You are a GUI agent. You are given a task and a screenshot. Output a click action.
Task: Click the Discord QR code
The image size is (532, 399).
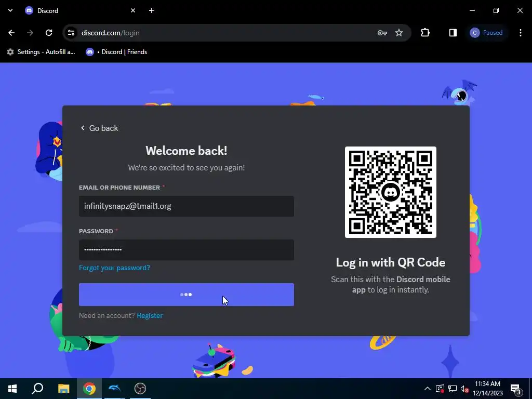pos(391,192)
